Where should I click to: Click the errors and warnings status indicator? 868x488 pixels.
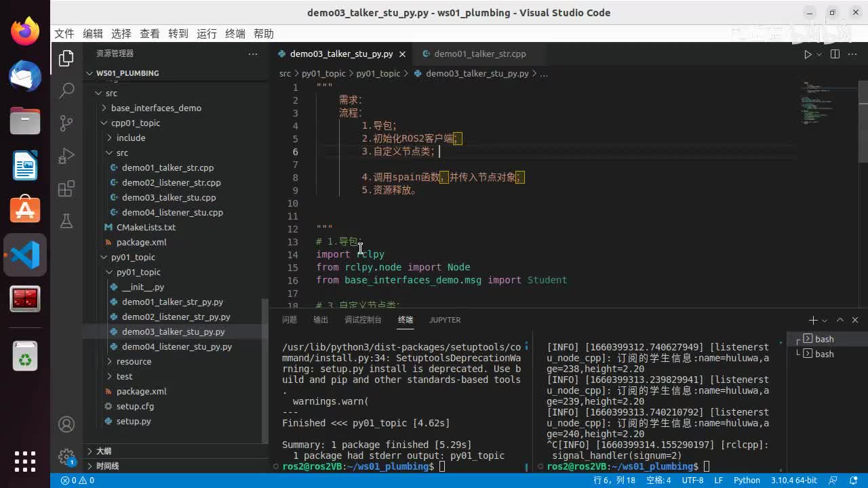point(77,481)
